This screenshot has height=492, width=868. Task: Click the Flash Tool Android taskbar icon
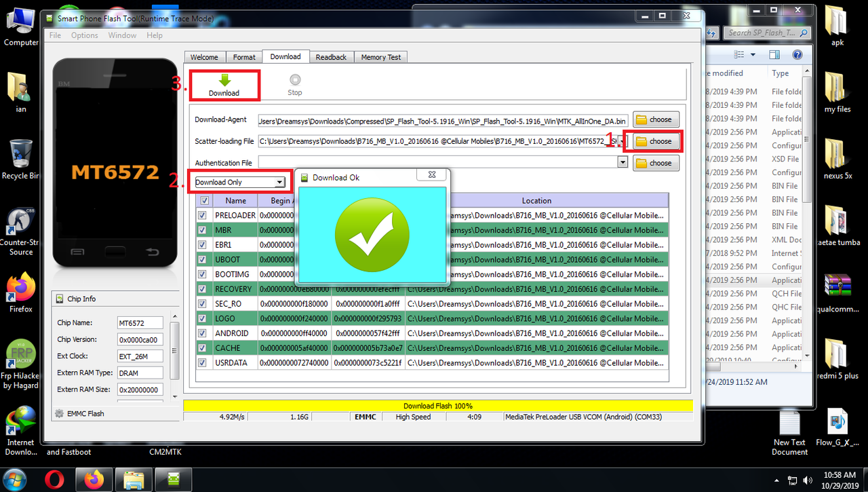point(172,480)
